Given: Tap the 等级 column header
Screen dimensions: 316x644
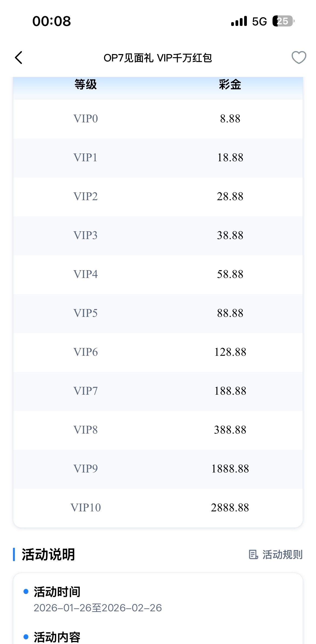Looking at the screenshot, I should 86,85.
